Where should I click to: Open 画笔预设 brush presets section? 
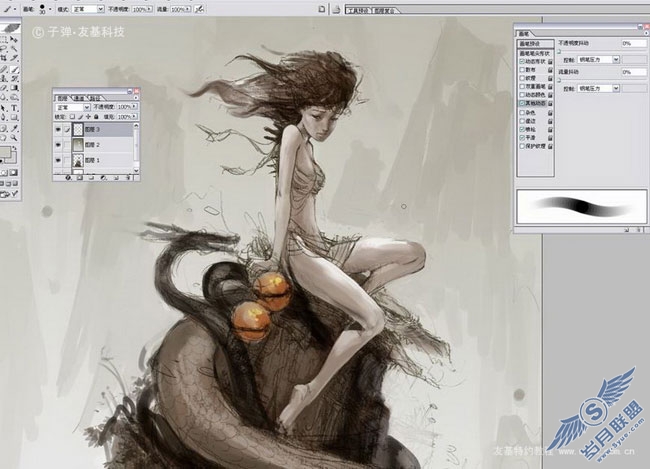[536, 44]
